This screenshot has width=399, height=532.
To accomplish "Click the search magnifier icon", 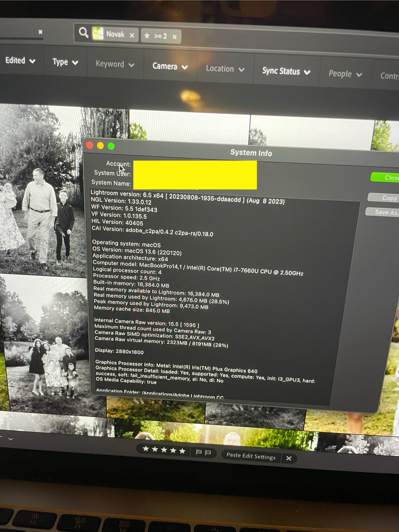I will [x=83, y=33].
